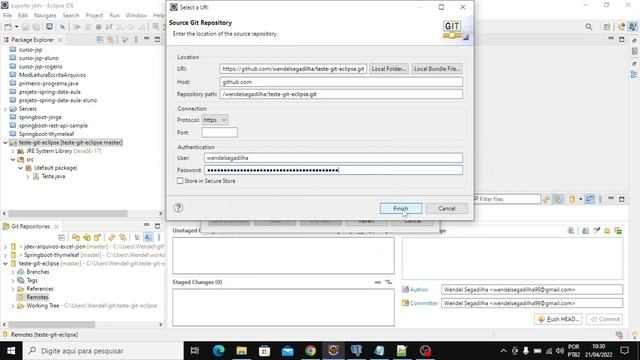
Task: Expand Branches node in Git Repositories
Action: (13, 272)
